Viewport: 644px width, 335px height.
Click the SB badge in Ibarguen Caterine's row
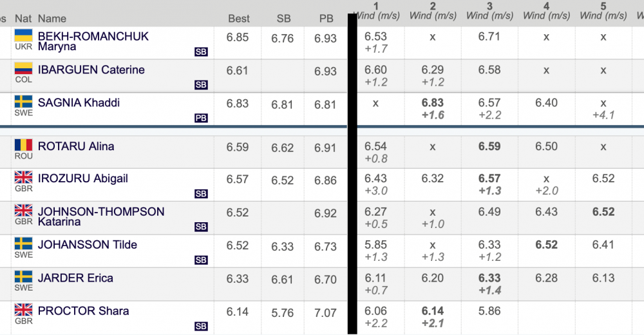coord(201,85)
